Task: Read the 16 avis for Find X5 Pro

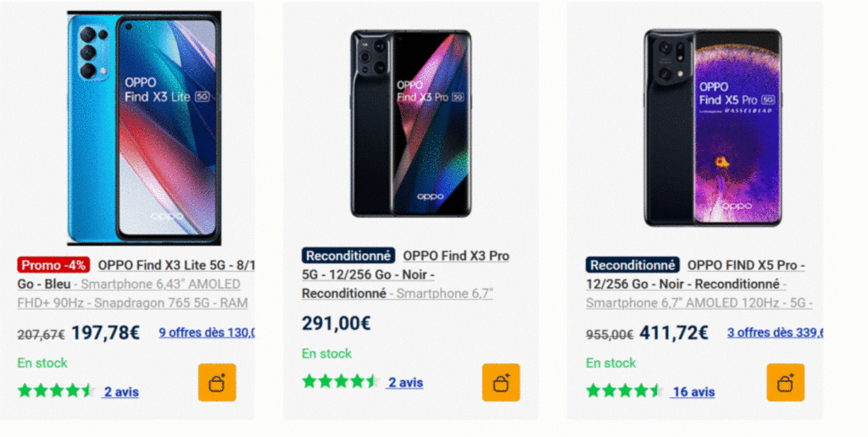Action: coord(693,392)
